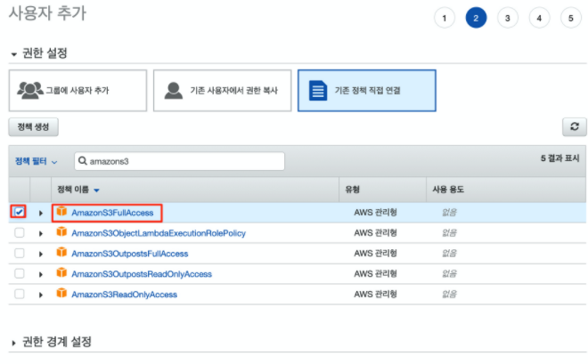The width and height of the screenshot is (588, 364).
Task: Choose 그룹에 사용자 추가 option
Action: pos(78,91)
